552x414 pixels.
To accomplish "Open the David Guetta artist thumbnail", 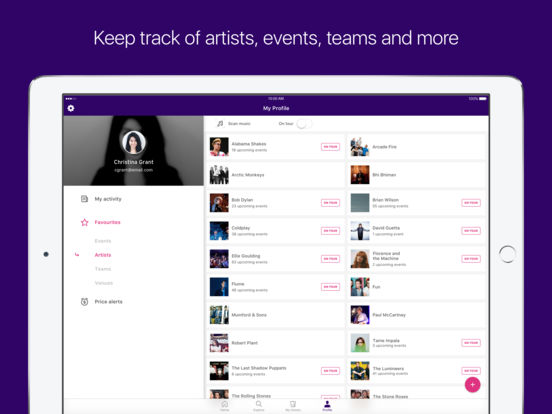I will tap(360, 231).
